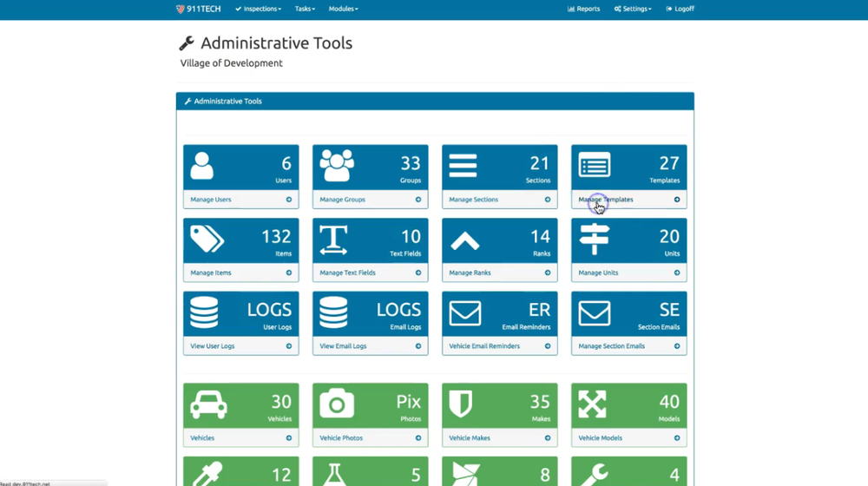Viewport: 868px width, 486px height.
Task: Click the 132 Items count
Action: click(x=276, y=237)
